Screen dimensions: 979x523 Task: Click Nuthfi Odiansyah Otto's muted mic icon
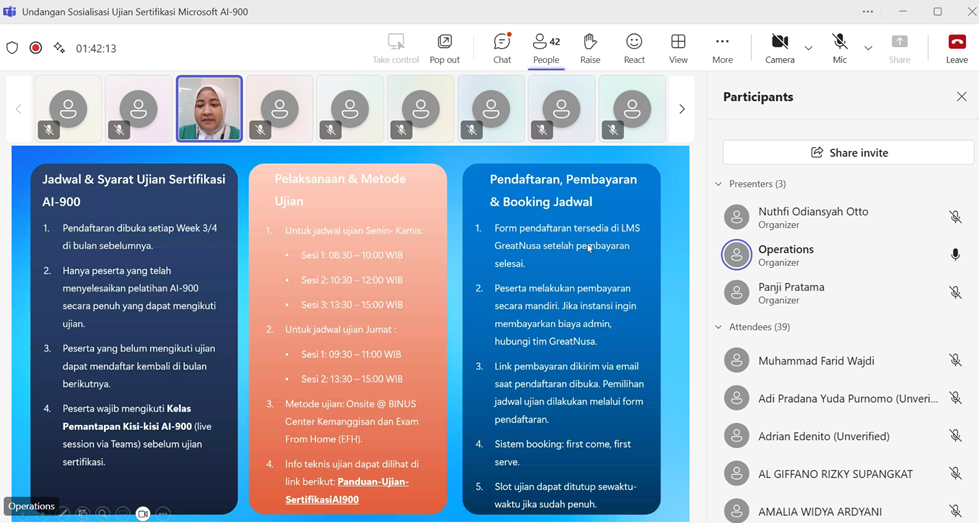955,217
